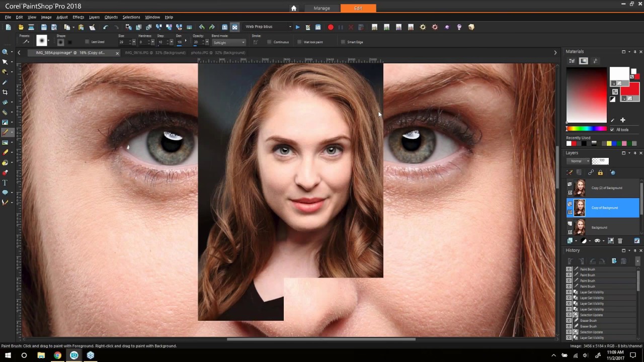This screenshot has height=362, width=644.
Task: Switch to the photo.JPG document tab
Action: 218,53
